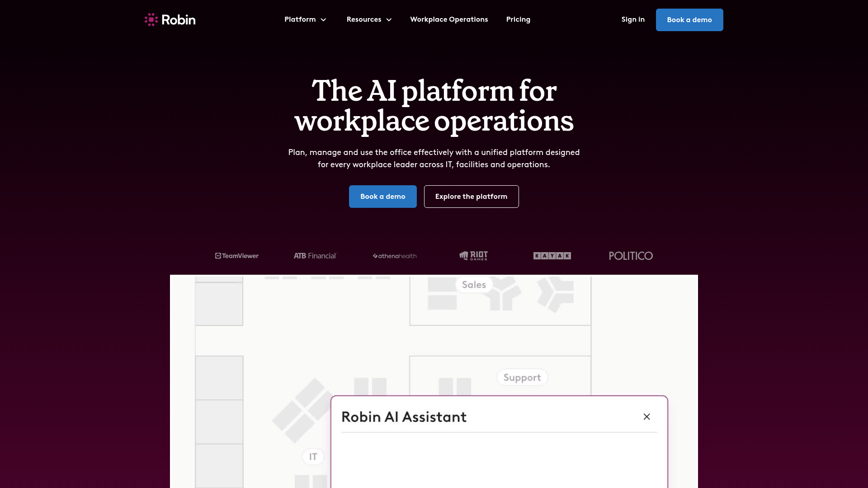Click the Robin AI Assistant title
The image size is (868, 488).
(404, 417)
